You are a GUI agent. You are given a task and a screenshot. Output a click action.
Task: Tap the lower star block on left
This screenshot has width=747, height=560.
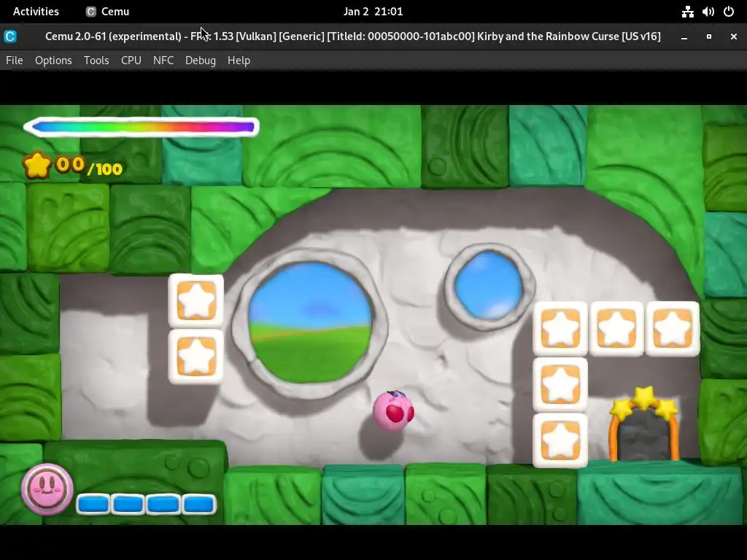(196, 356)
